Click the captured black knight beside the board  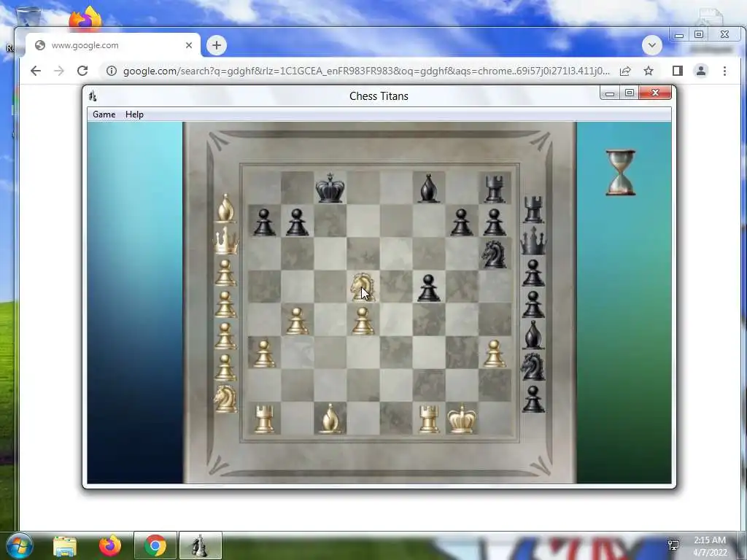533,367
